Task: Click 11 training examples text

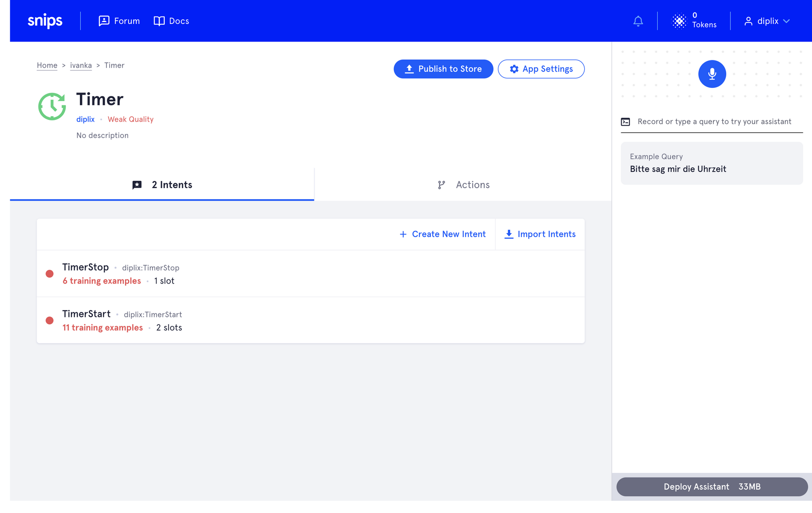Action: click(x=102, y=328)
